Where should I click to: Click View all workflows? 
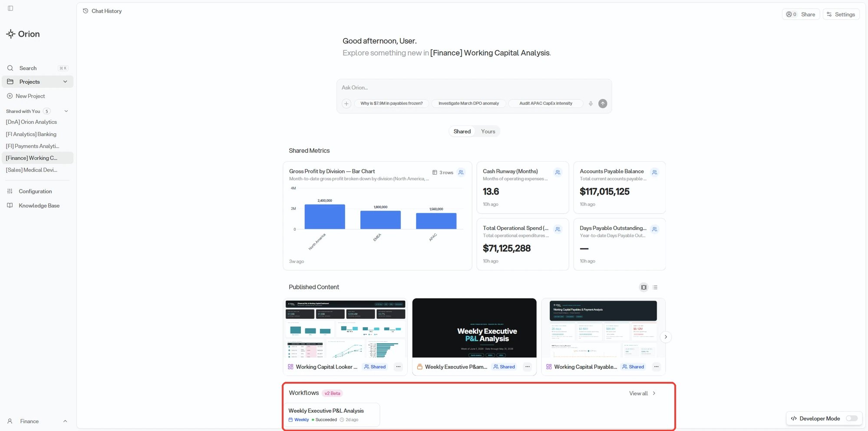(x=642, y=393)
